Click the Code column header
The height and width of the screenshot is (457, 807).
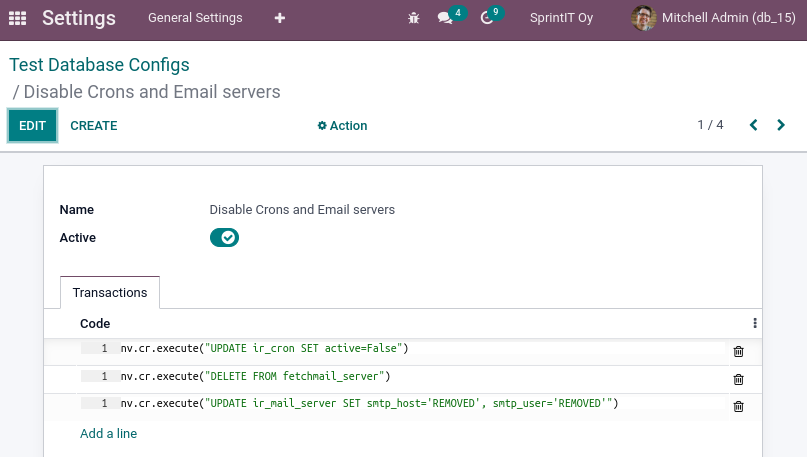tap(95, 323)
